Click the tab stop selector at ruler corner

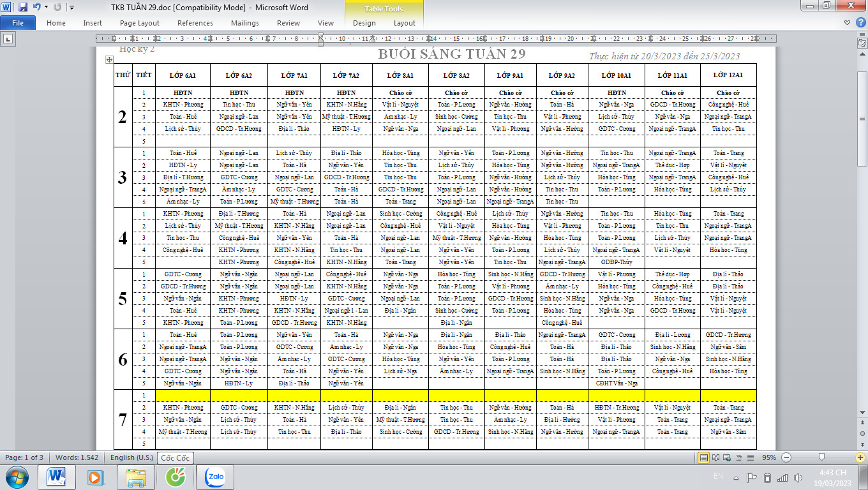[8, 39]
